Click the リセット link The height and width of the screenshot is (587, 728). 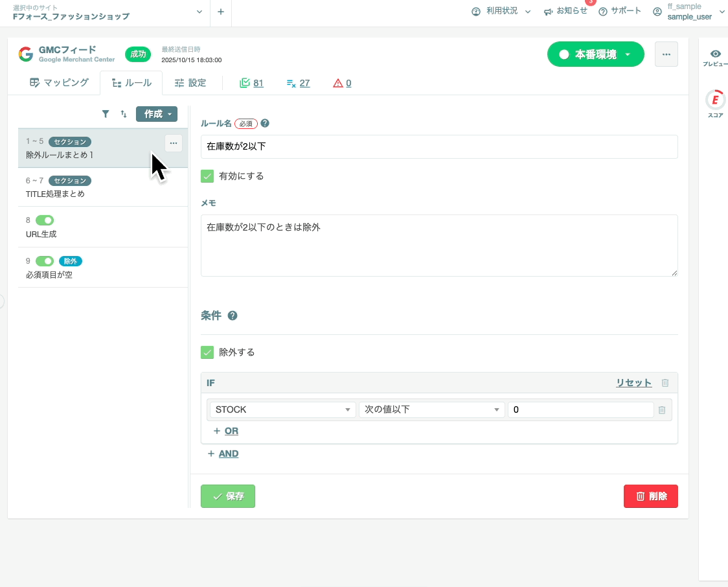point(633,383)
